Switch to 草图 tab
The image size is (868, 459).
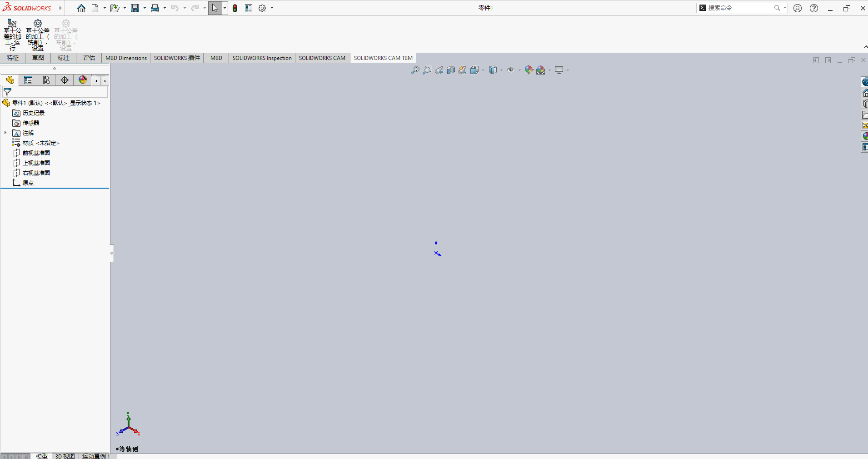click(38, 58)
